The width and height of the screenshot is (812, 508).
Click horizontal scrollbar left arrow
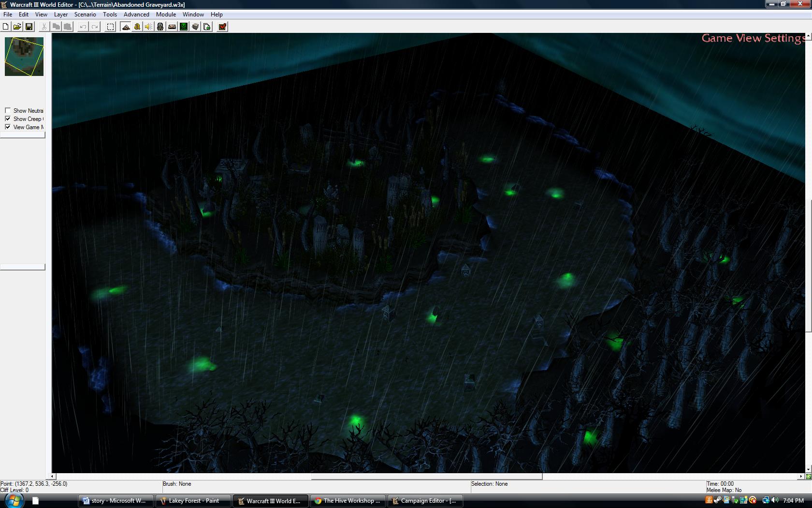click(53, 477)
